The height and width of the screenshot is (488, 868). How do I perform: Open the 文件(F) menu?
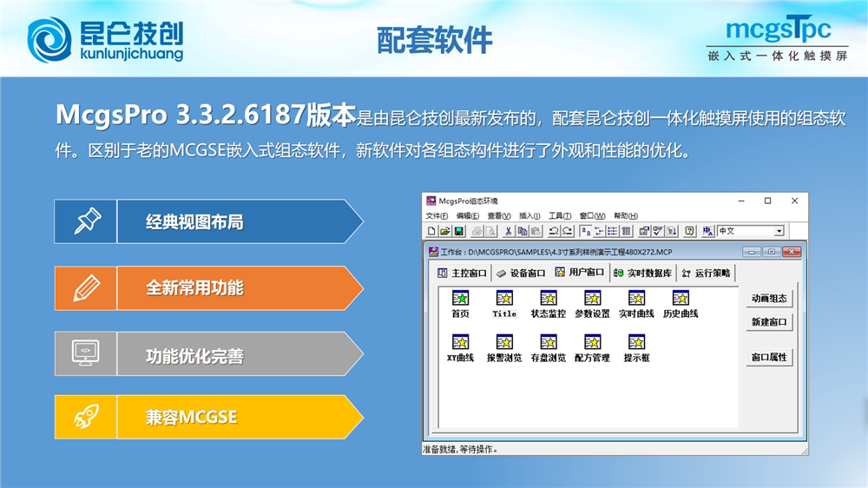coord(437,215)
